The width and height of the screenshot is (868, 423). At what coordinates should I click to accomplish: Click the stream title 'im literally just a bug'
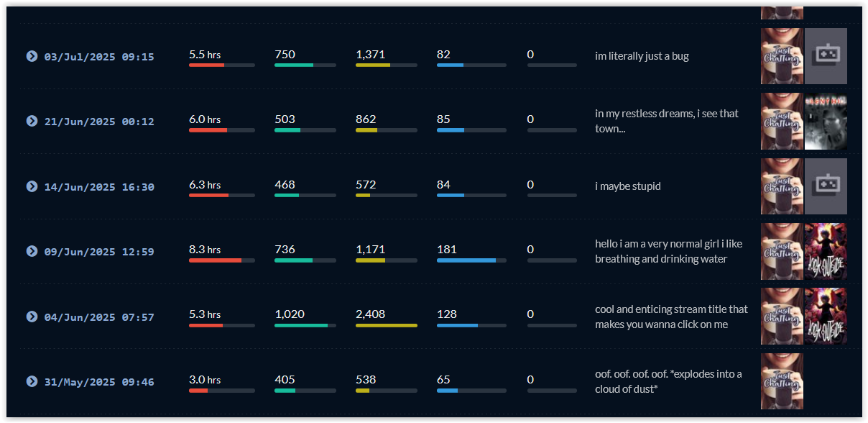pyautogui.click(x=642, y=56)
